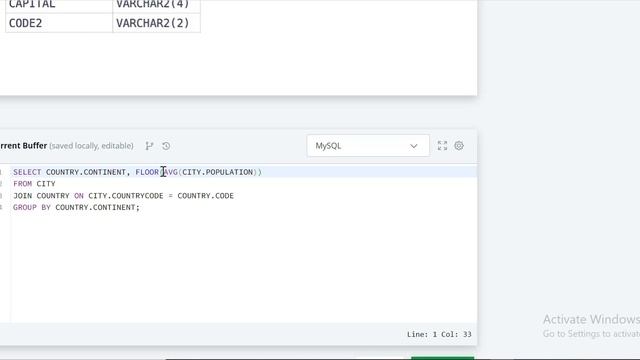This screenshot has width=640, height=360.
Task: Click the SELECT keyword in line 1
Action: tap(27, 172)
